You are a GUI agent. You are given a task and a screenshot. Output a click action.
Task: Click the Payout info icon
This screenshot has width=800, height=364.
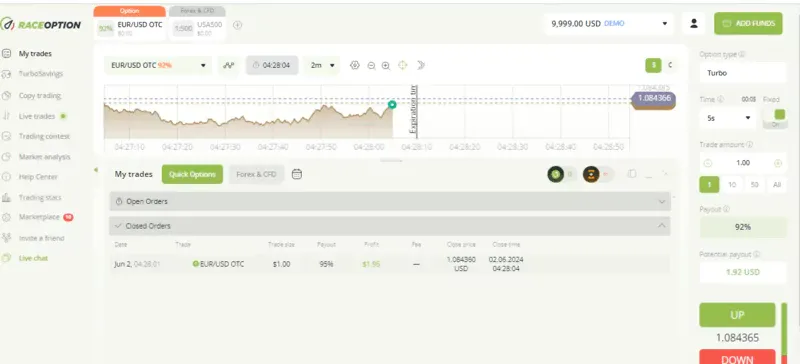pos(726,209)
